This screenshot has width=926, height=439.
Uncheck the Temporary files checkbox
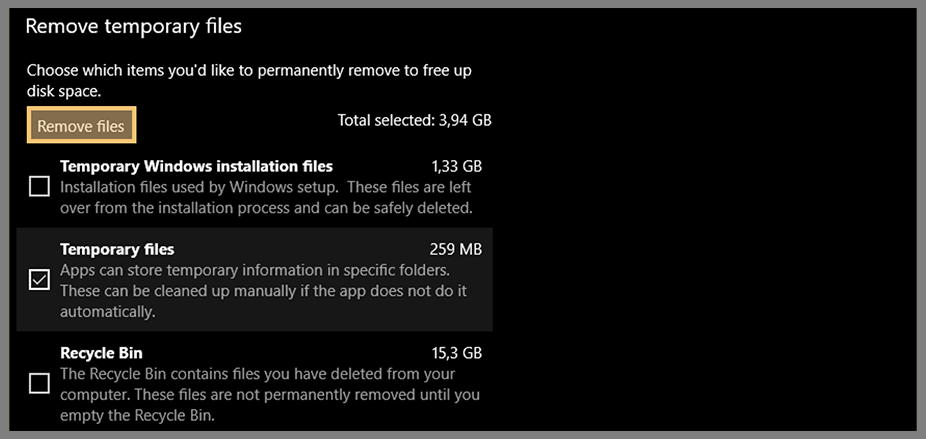pos(40,280)
